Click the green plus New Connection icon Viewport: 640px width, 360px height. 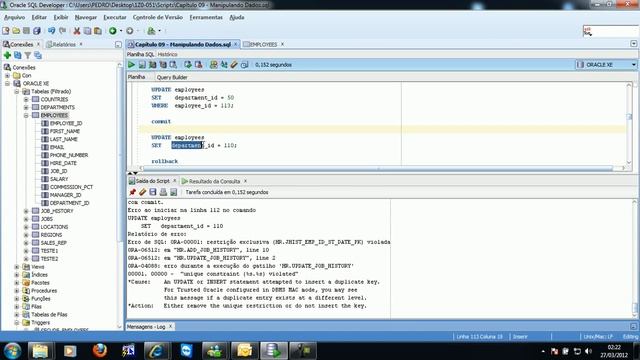[x=7, y=56]
